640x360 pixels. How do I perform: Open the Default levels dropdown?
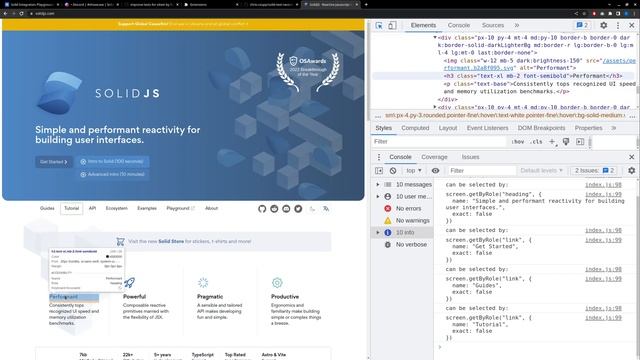(542, 171)
